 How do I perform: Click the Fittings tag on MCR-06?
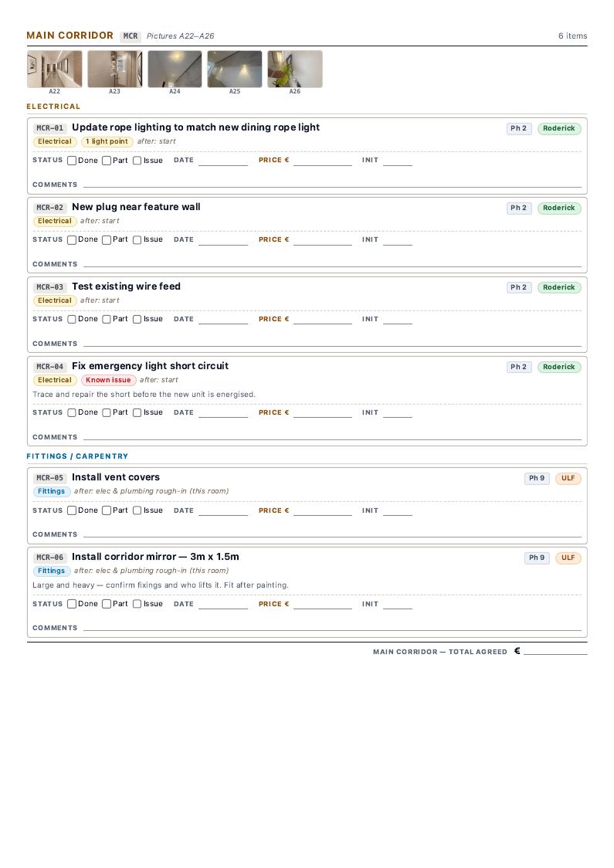coord(52,571)
